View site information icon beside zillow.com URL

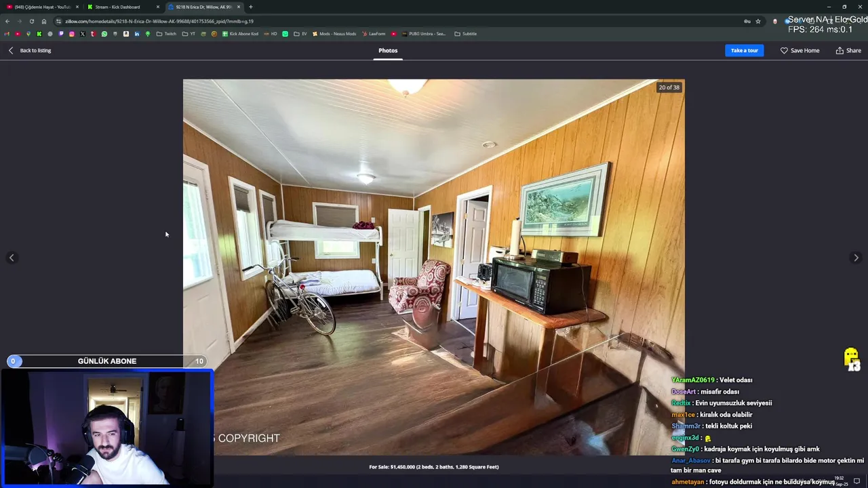tap(58, 21)
